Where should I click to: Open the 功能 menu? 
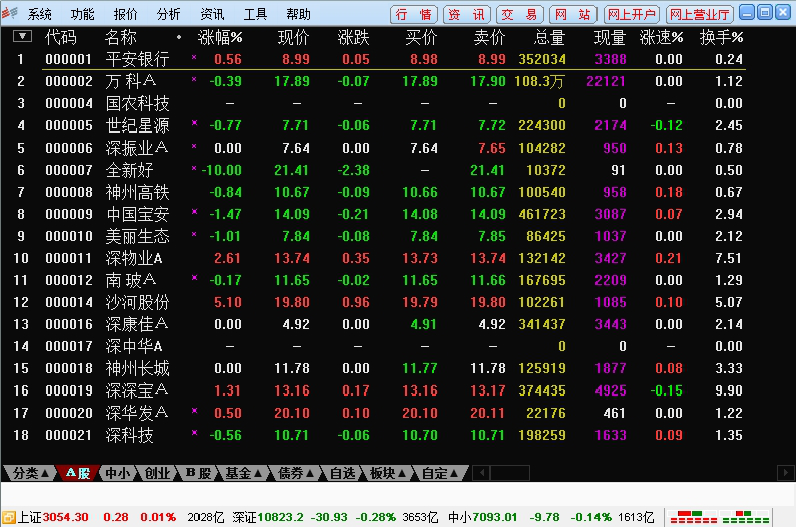click(82, 14)
